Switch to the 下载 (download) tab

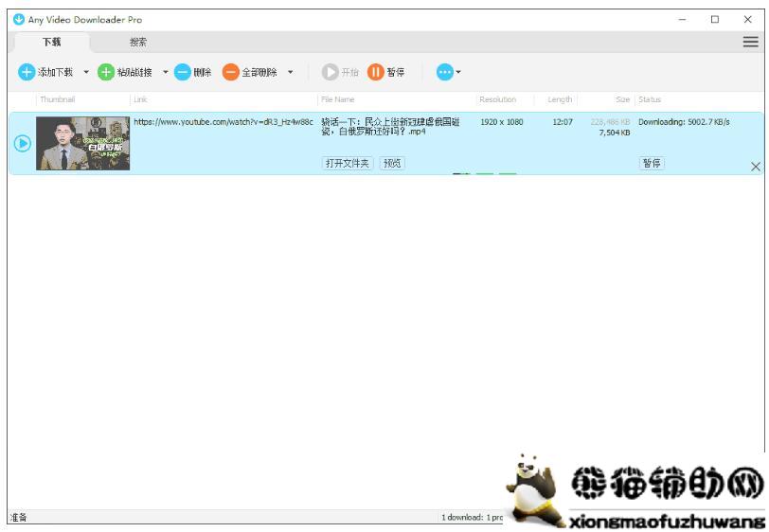coord(52,42)
